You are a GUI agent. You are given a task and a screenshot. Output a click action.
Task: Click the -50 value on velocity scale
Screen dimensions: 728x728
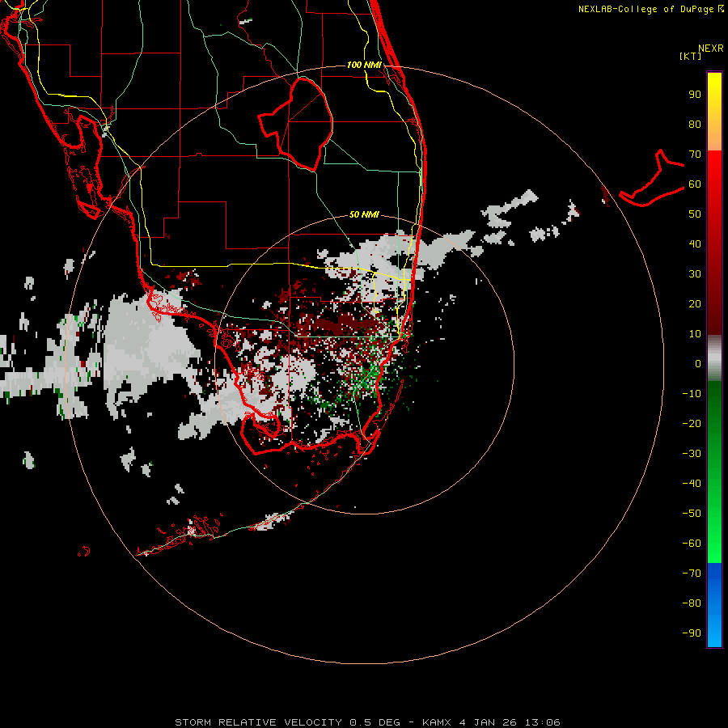click(x=692, y=514)
